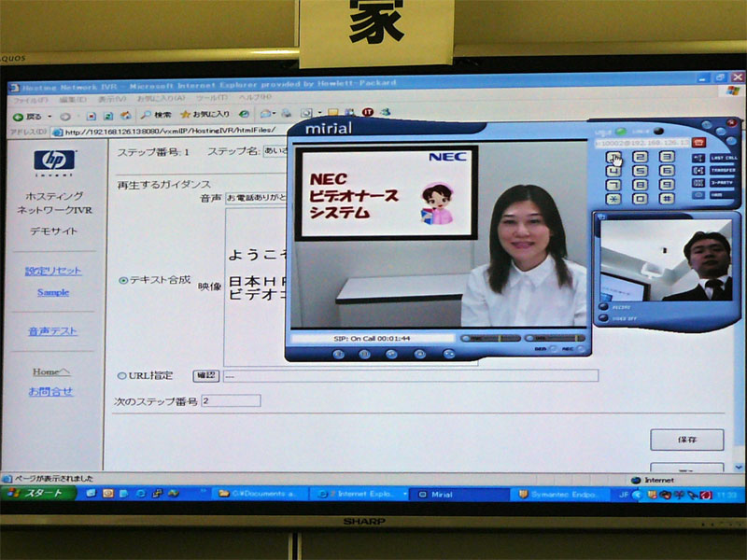The image size is (747, 560).
Task: Dial keypad digit 1 in Mirial
Action: click(x=613, y=157)
